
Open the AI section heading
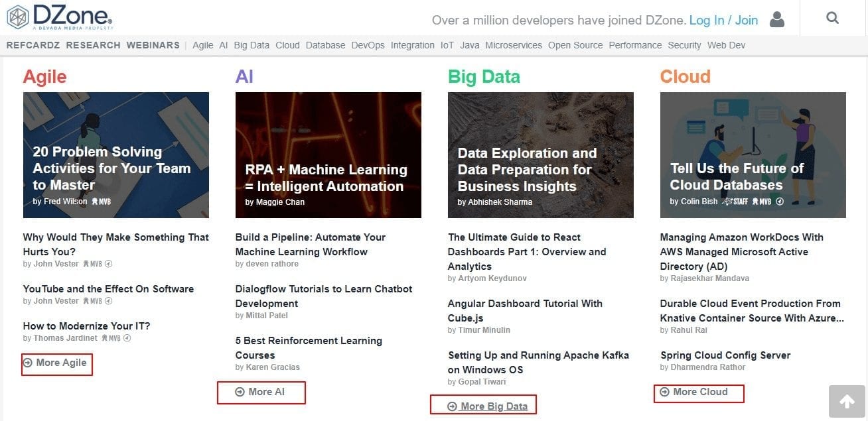[x=244, y=77]
